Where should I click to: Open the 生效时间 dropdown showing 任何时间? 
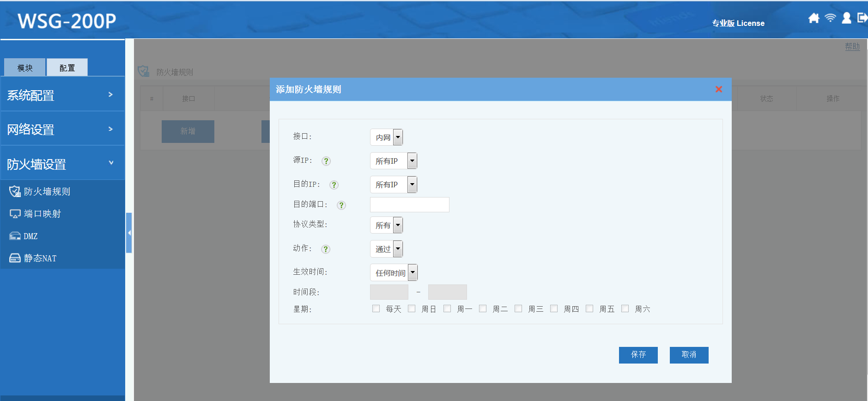coord(394,273)
